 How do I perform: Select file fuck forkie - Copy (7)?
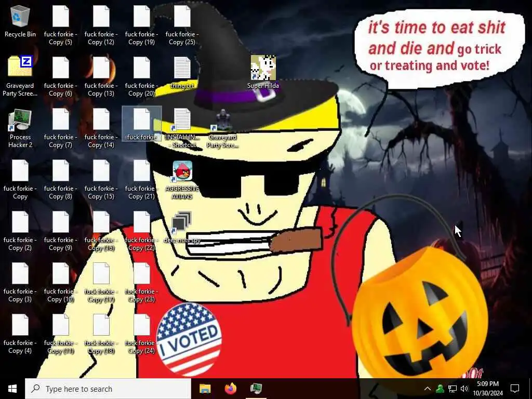click(x=61, y=129)
